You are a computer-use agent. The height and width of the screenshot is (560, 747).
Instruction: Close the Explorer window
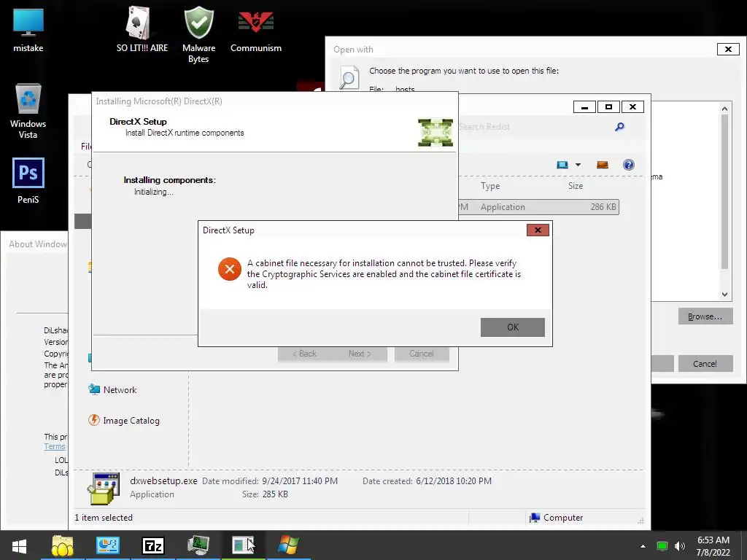[x=632, y=106]
